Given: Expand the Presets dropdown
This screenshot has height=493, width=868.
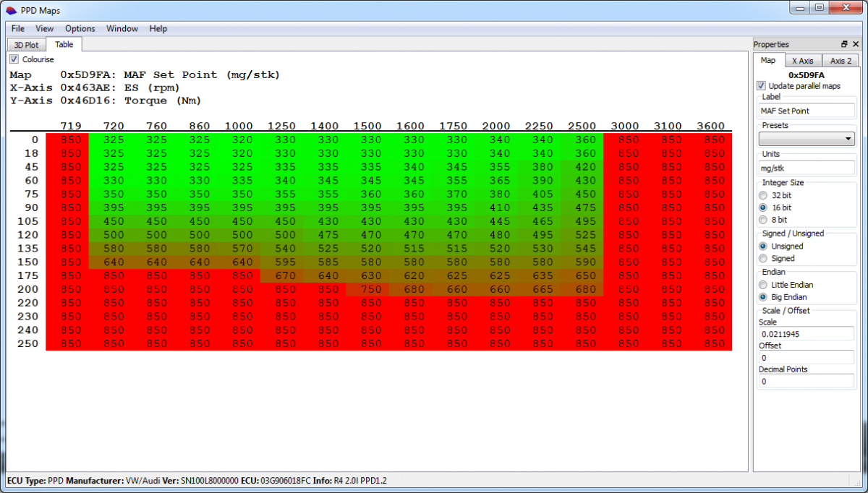Looking at the screenshot, I should (x=807, y=139).
